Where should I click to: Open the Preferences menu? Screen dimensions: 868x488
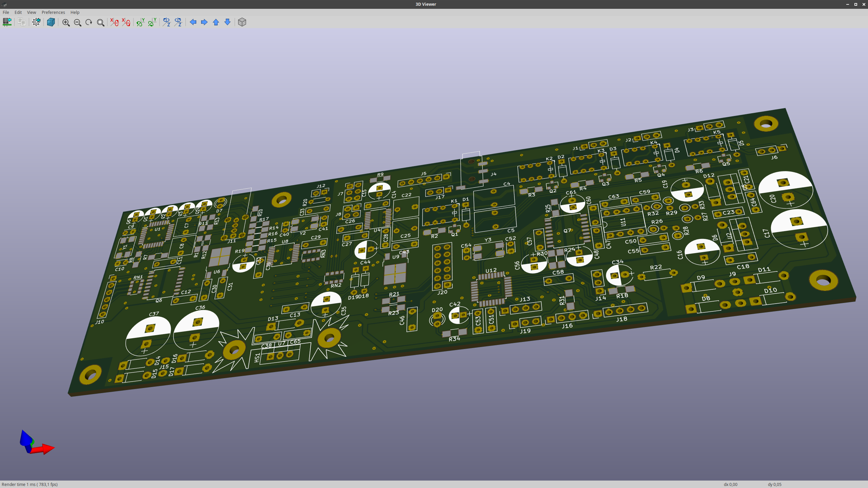54,12
